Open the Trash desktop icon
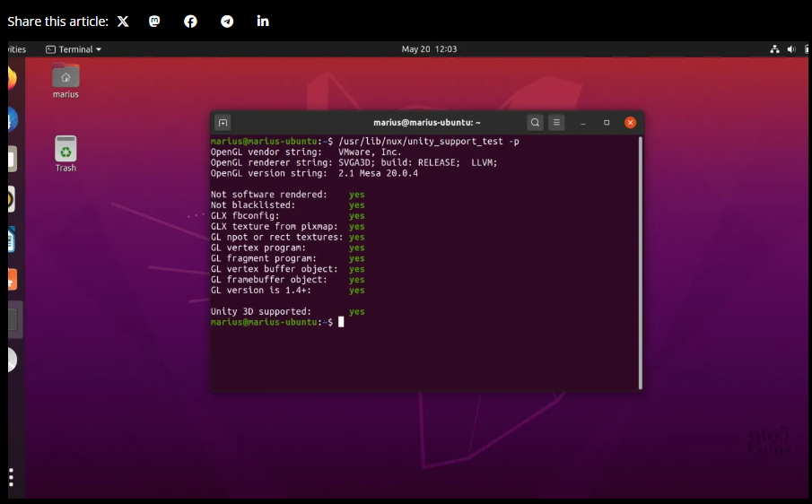Screen dimensions: 812x504 click(x=65, y=153)
